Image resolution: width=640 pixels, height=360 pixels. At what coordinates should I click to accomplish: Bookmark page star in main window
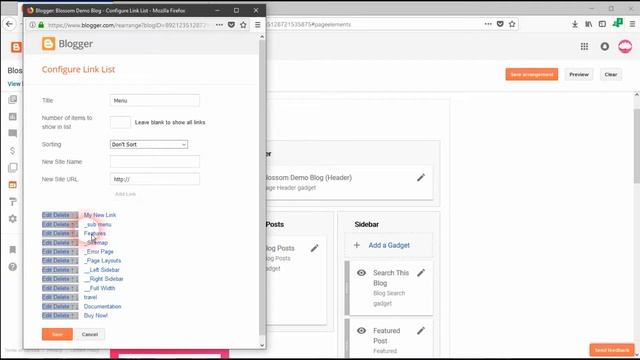[512, 24]
